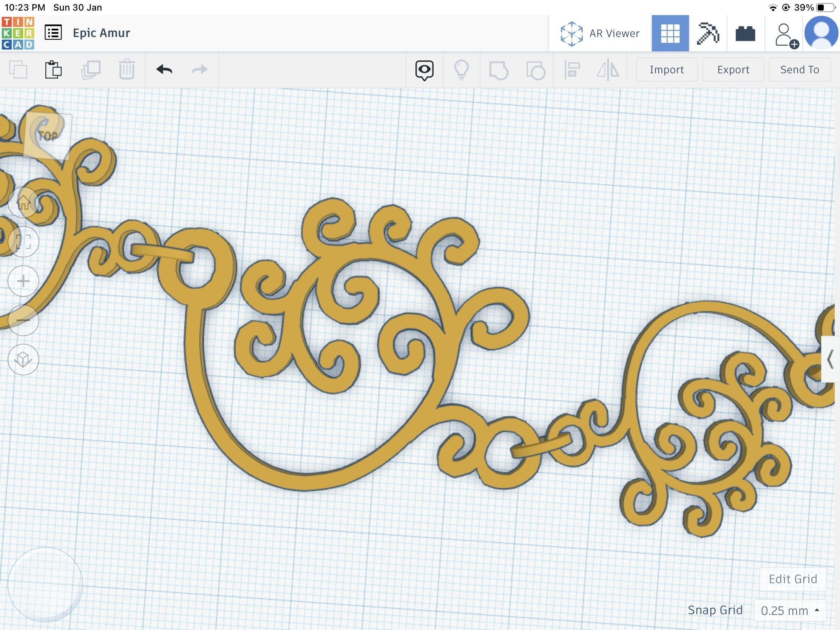Undo the last action
Image resolution: width=840 pixels, height=630 pixels.
pos(164,69)
